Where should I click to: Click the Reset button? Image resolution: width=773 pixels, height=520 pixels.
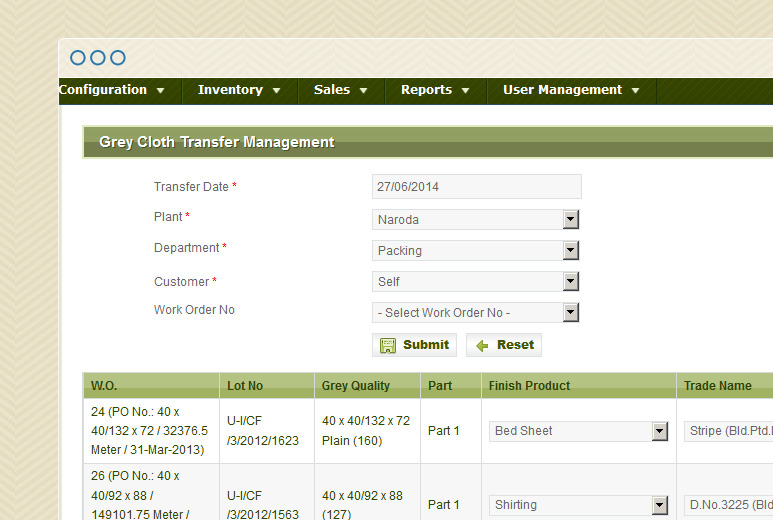pyautogui.click(x=504, y=345)
